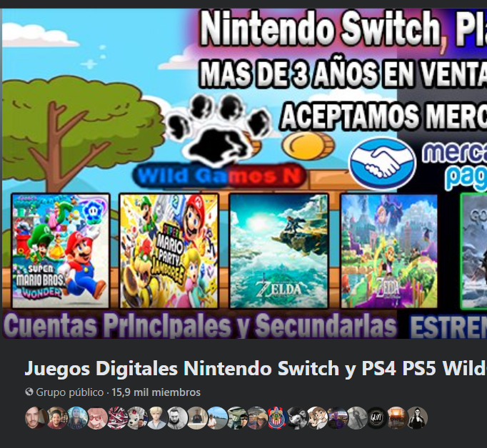Click the Wild Games N banner label
This screenshot has height=448, width=487.
[219, 176]
